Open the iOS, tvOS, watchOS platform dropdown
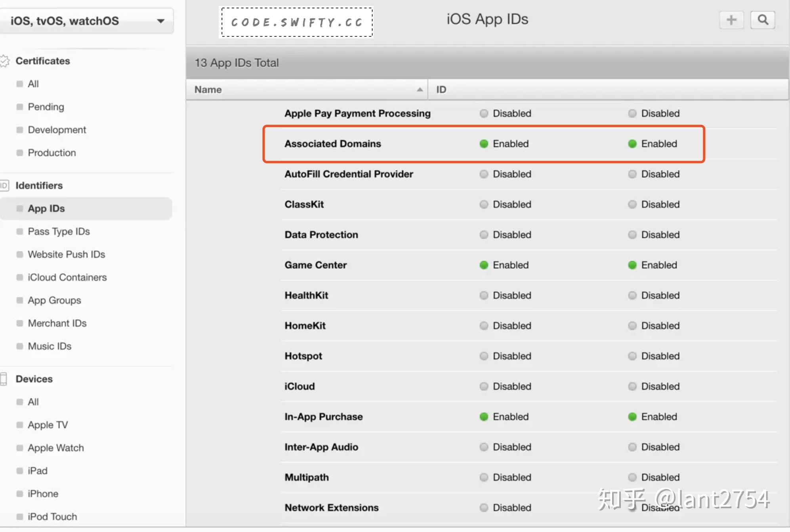The height and width of the screenshot is (532, 790). point(86,21)
